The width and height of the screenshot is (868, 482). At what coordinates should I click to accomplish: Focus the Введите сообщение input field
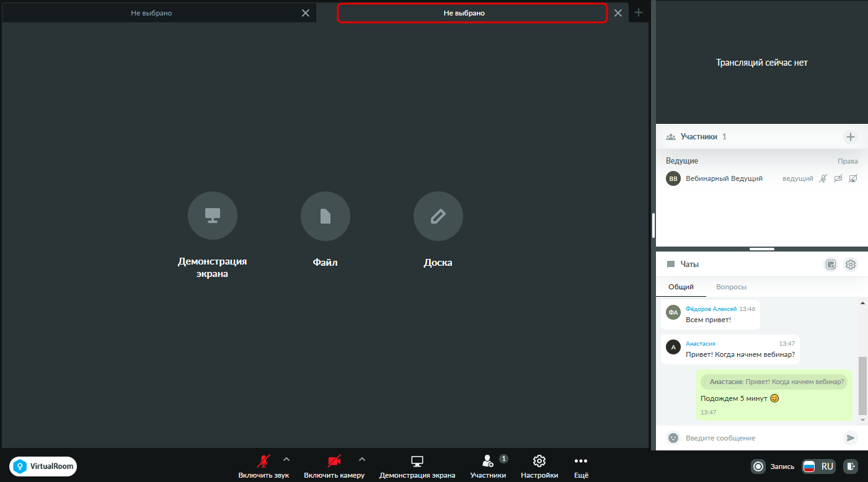761,438
